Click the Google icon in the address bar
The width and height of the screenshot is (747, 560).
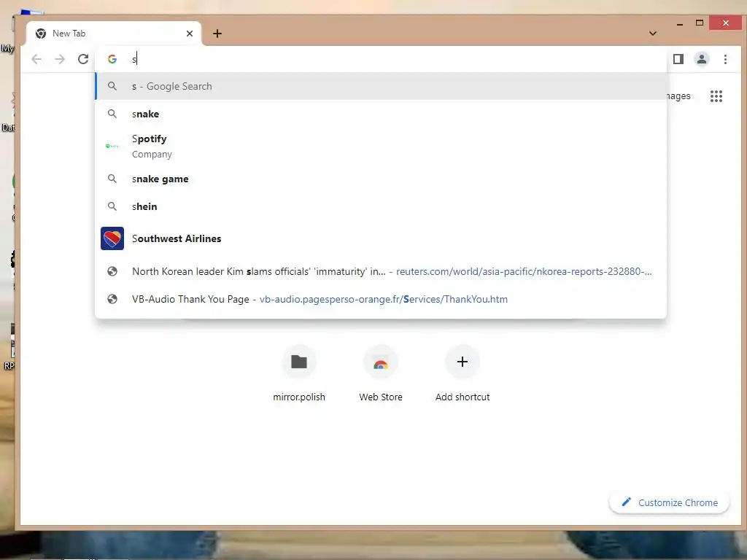click(x=112, y=59)
